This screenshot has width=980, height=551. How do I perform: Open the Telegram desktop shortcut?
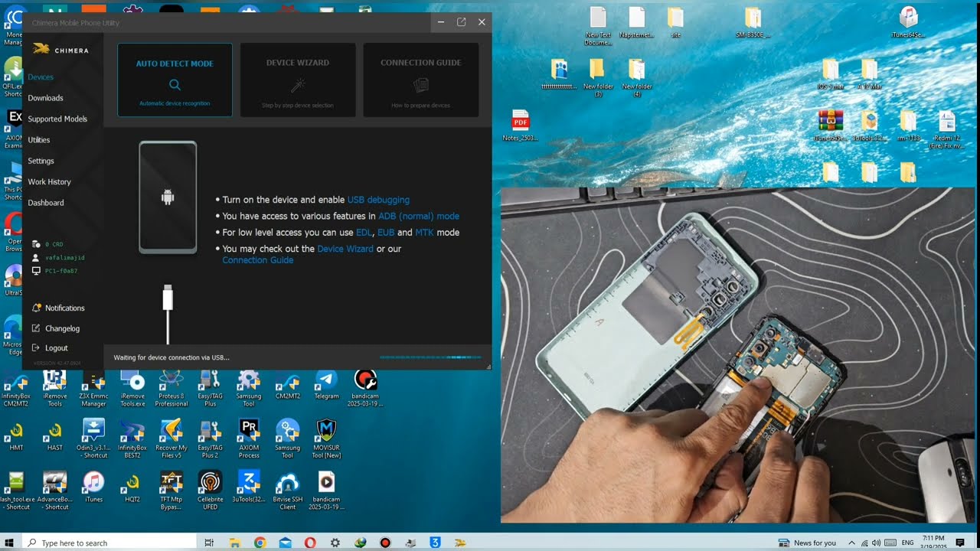point(326,387)
